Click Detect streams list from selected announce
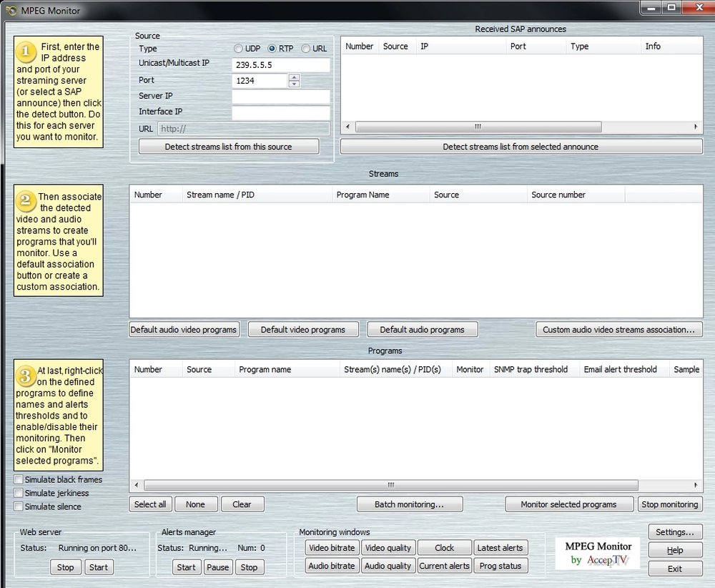Image resolution: width=715 pixels, height=588 pixels. 521,147
